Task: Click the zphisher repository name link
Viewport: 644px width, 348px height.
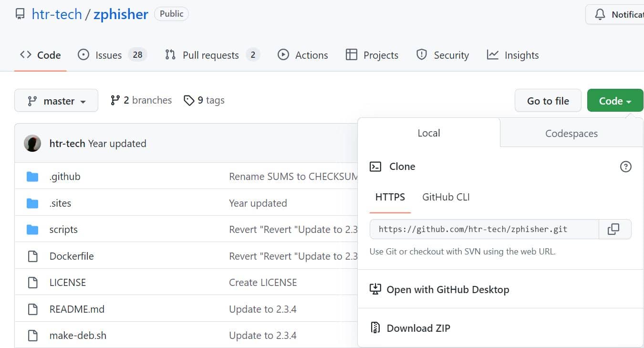Action: 121,14
